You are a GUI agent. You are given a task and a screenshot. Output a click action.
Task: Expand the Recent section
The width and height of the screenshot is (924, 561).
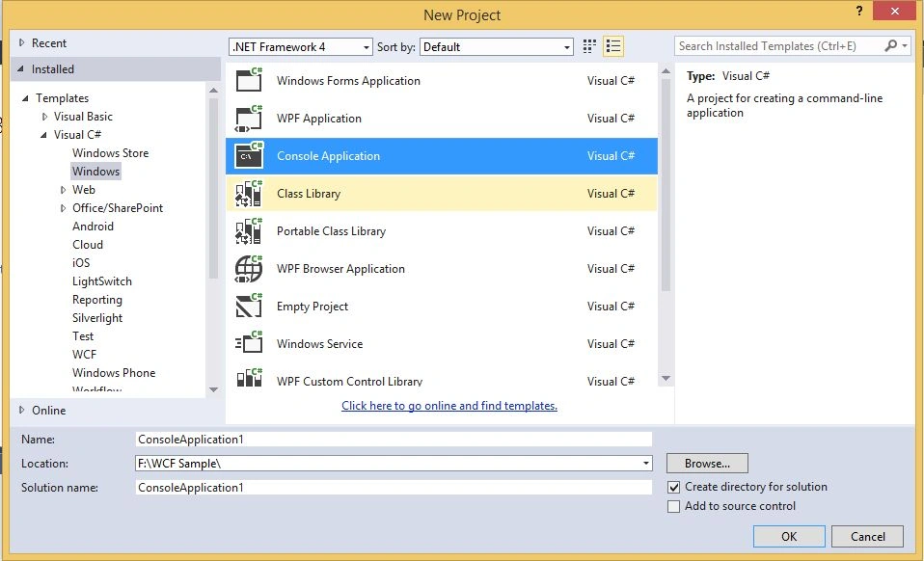click(22, 42)
